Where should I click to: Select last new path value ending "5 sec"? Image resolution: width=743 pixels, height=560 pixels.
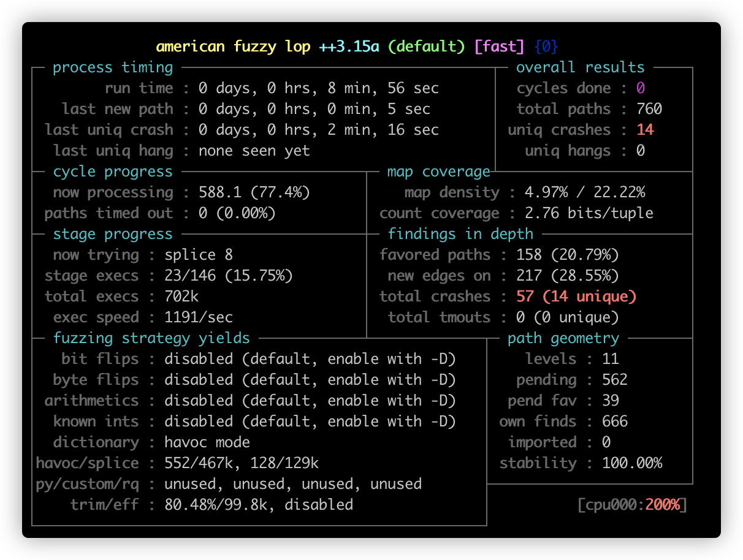click(314, 109)
